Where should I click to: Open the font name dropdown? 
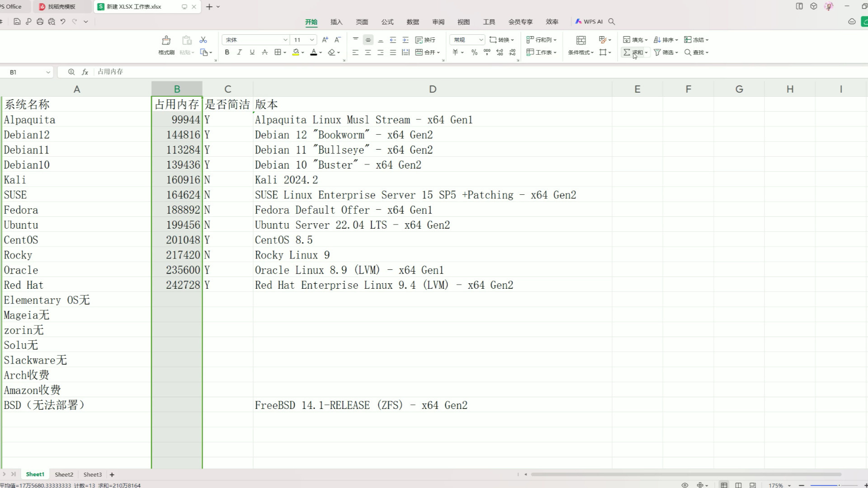coord(285,40)
